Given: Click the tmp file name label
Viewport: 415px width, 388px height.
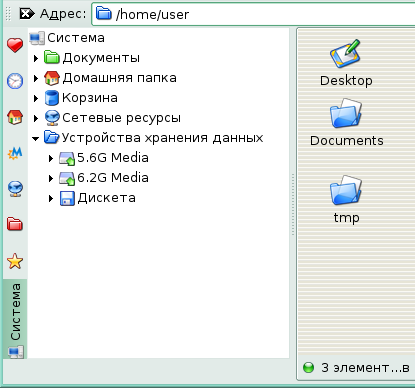Looking at the screenshot, I should click(347, 218).
